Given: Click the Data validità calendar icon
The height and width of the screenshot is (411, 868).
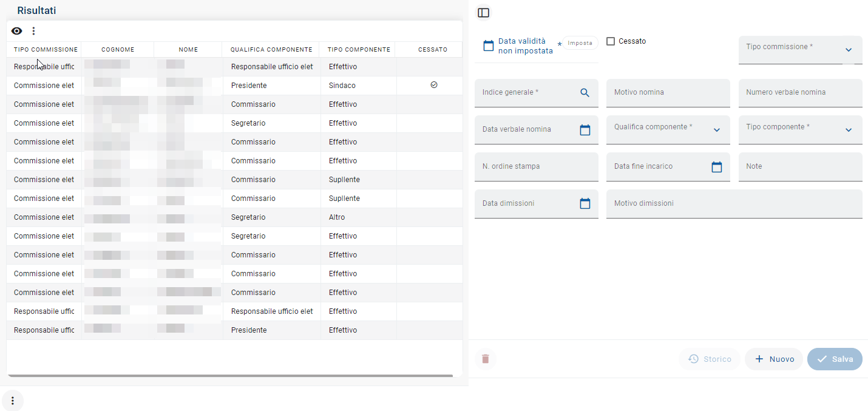Looking at the screenshot, I should tap(488, 46).
